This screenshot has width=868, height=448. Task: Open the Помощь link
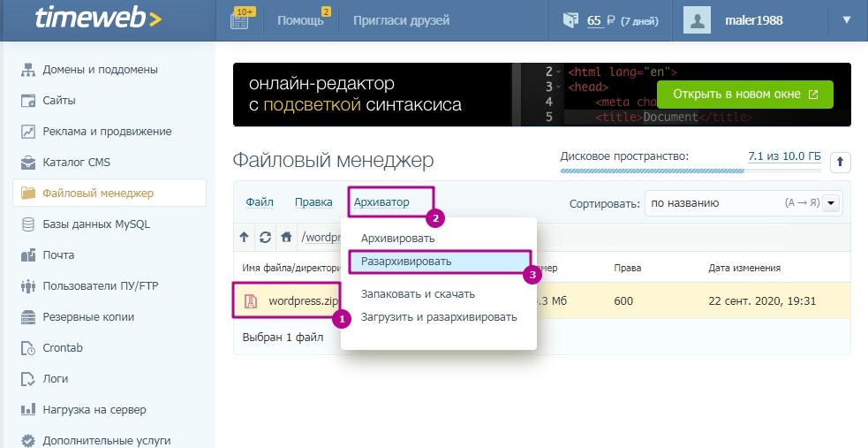300,20
